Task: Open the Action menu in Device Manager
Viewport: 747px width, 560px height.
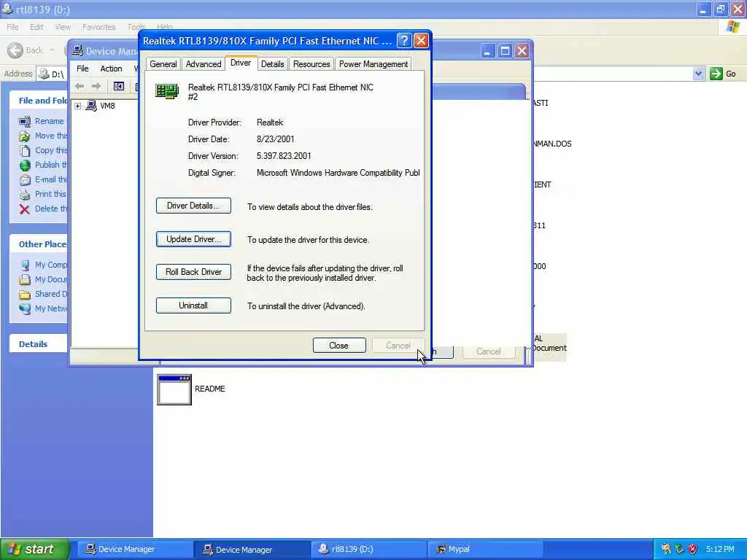Action: pyautogui.click(x=111, y=69)
